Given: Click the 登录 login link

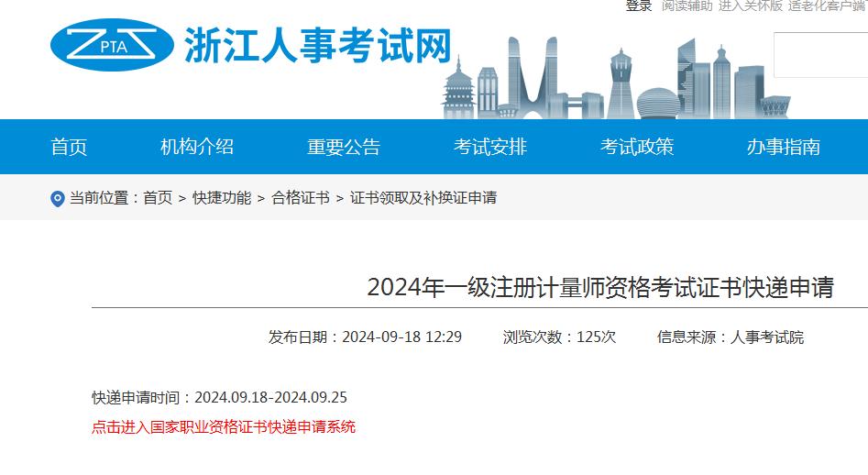Looking at the screenshot, I should pos(639,6).
